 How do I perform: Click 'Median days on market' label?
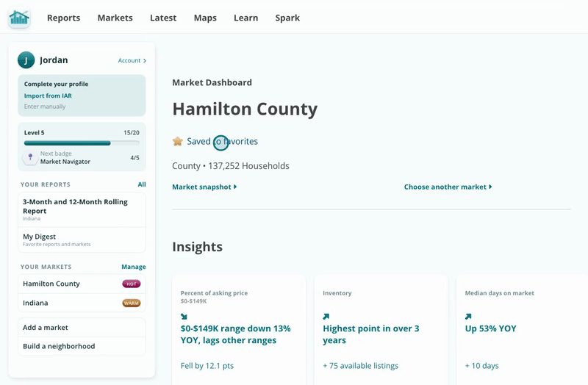500,293
